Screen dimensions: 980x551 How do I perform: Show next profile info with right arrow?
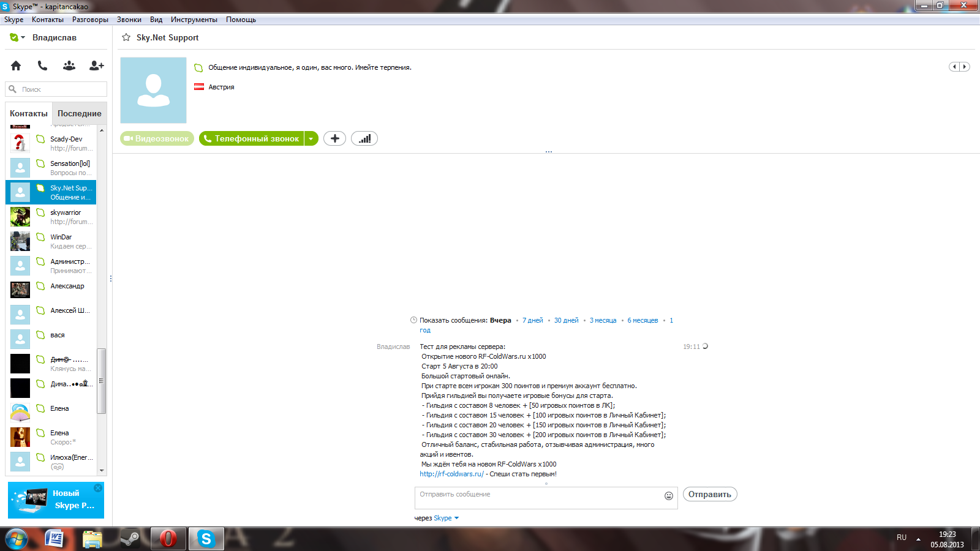(x=965, y=67)
